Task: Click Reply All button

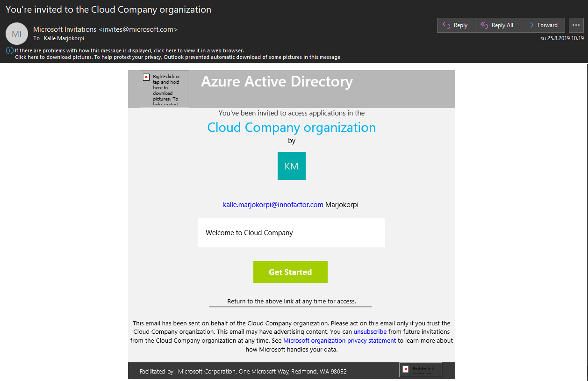Action: tap(498, 25)
